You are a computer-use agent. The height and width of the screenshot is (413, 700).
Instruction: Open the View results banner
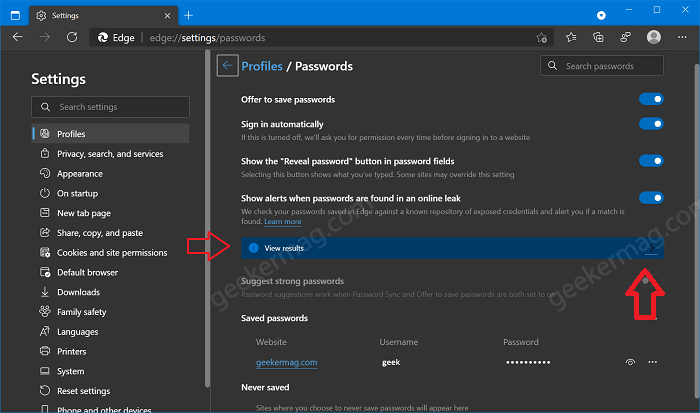452,248
